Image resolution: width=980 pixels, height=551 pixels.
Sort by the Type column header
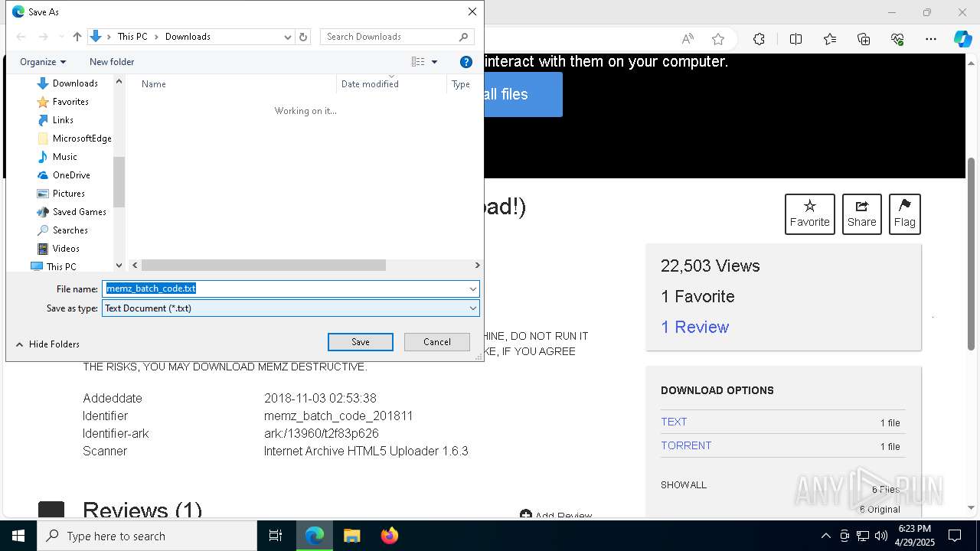[461, 84]
